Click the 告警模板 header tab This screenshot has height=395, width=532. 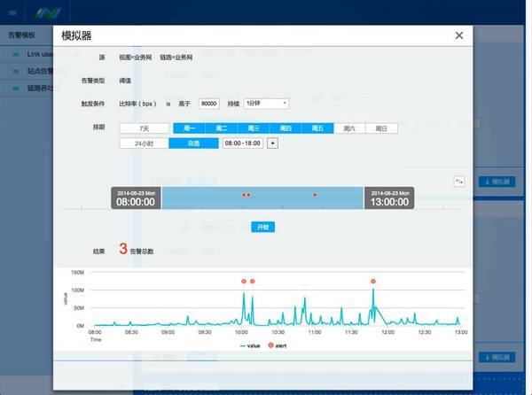21,35
